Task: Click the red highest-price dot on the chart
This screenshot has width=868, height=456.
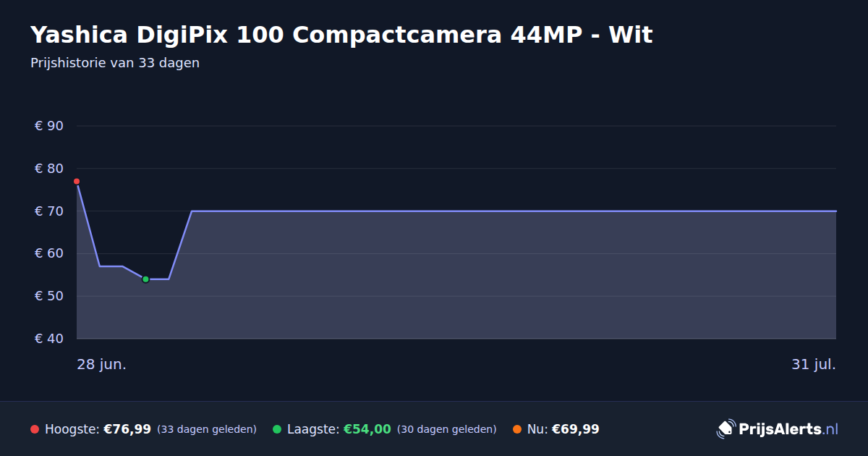Action: coord(77,181)
